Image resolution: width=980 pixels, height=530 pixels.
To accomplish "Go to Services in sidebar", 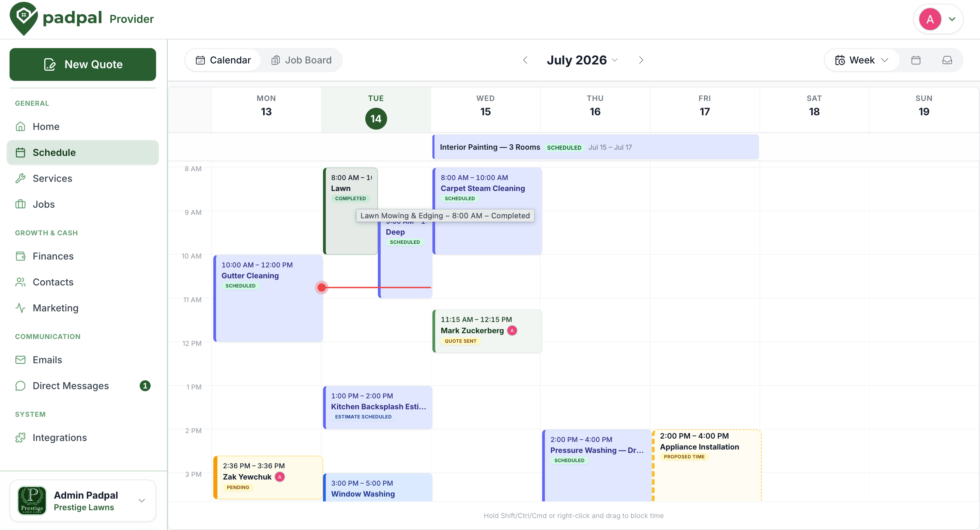I will pos(82,178).
